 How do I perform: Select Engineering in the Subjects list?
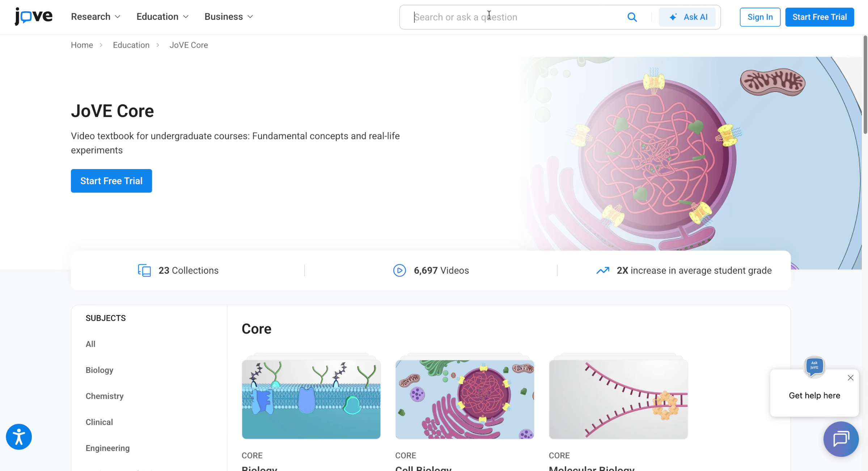pos(107,448)
